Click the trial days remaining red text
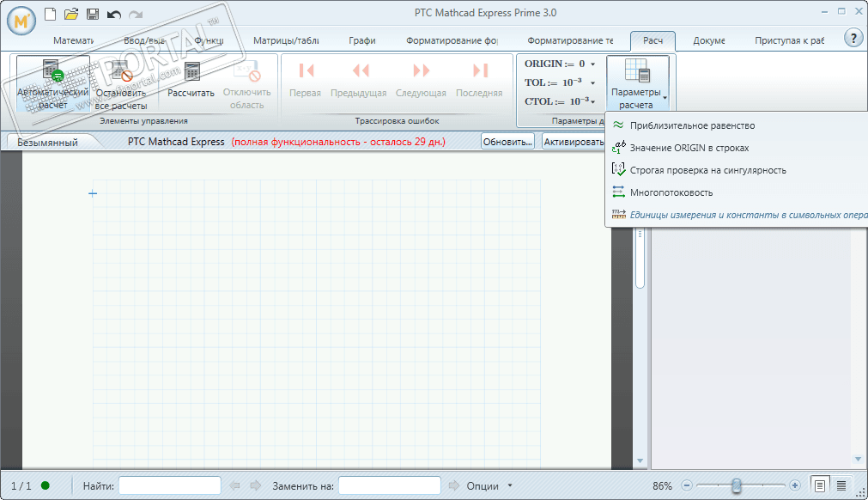Viewport: 868px width, 500px height. [338, 142]
